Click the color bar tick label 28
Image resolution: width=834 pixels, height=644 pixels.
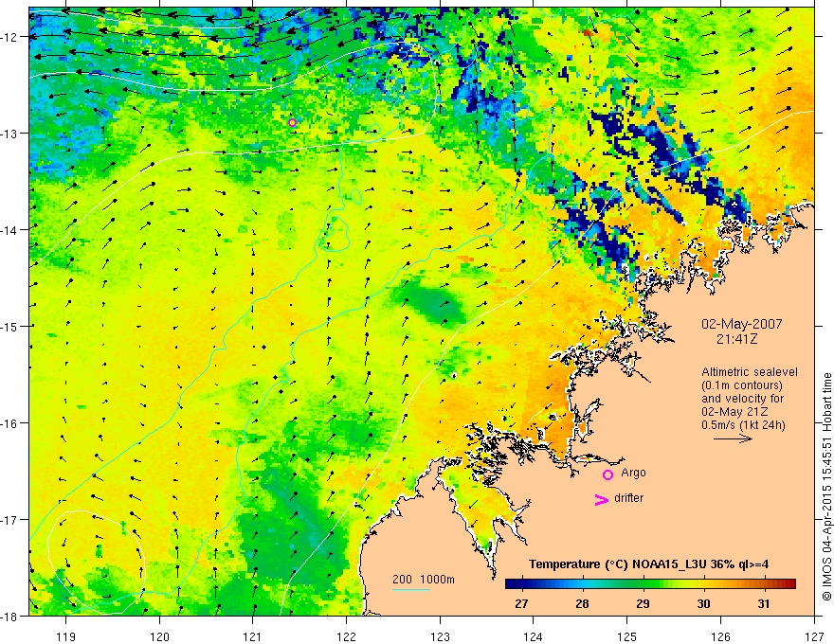(x=583, y=603)
